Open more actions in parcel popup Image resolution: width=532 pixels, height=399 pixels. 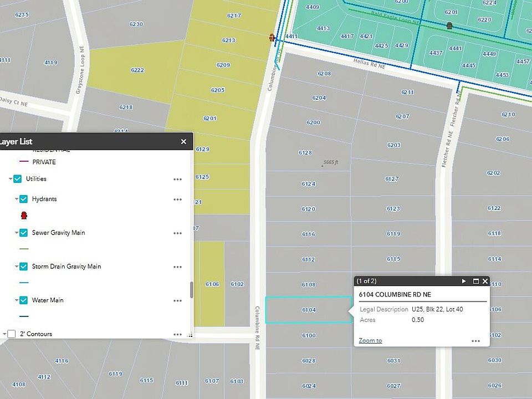pos(475,341)
